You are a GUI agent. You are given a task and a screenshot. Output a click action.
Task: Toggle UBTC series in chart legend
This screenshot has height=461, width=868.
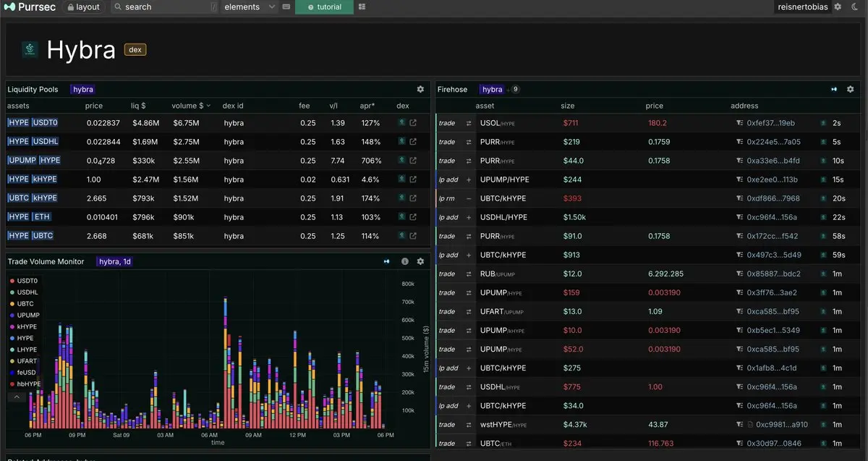click(22, 304)
